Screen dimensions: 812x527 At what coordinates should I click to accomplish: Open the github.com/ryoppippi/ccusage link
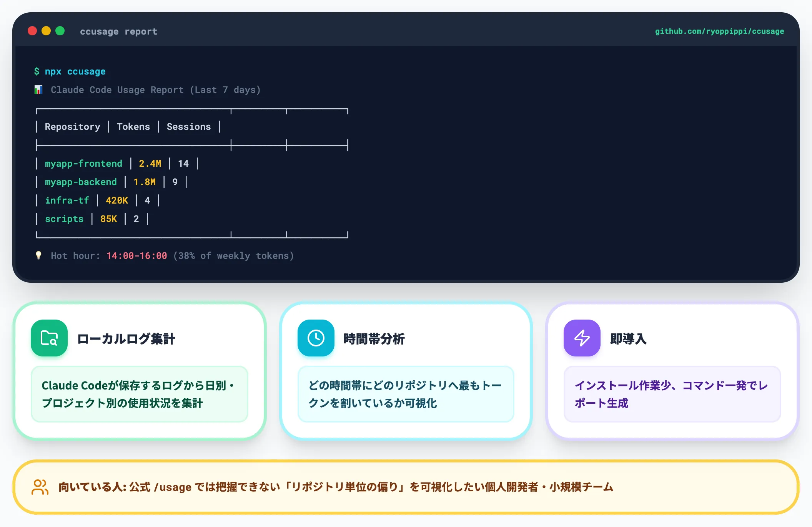719,31
